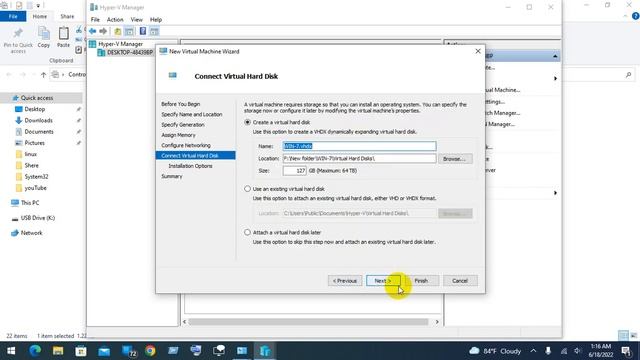Launch Google Chrome from taskbar
Screen dimensions: 640x360
pyautogui.click(x=150, y=351)
